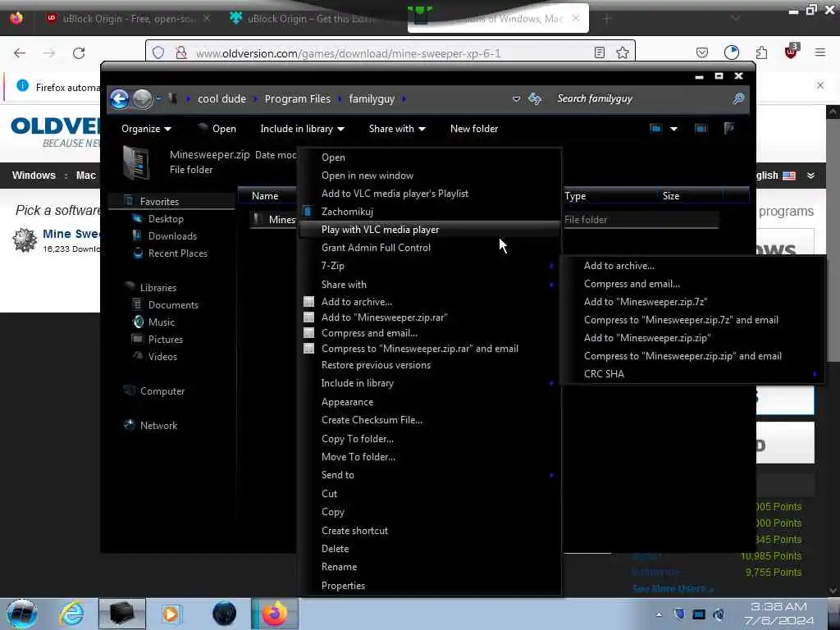Click Open in the Explorer toolbar
840x630 pixels.
coord(217,129)
